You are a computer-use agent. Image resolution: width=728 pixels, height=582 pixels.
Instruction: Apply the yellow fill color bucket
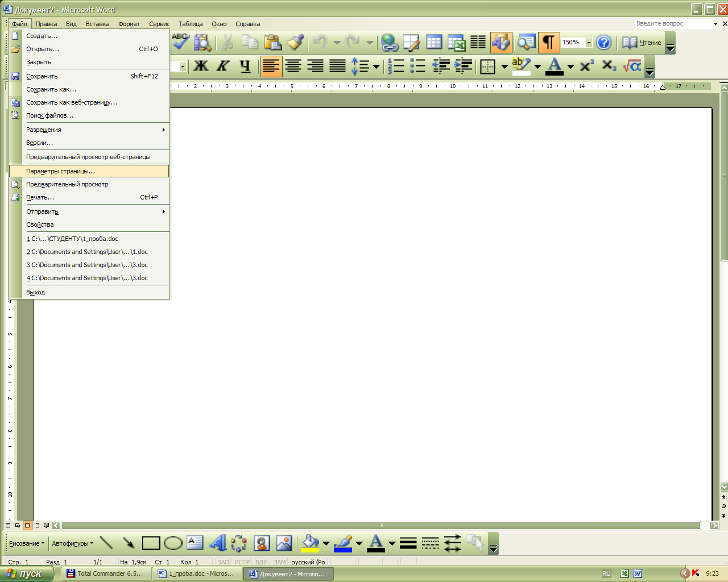[310, 543]
